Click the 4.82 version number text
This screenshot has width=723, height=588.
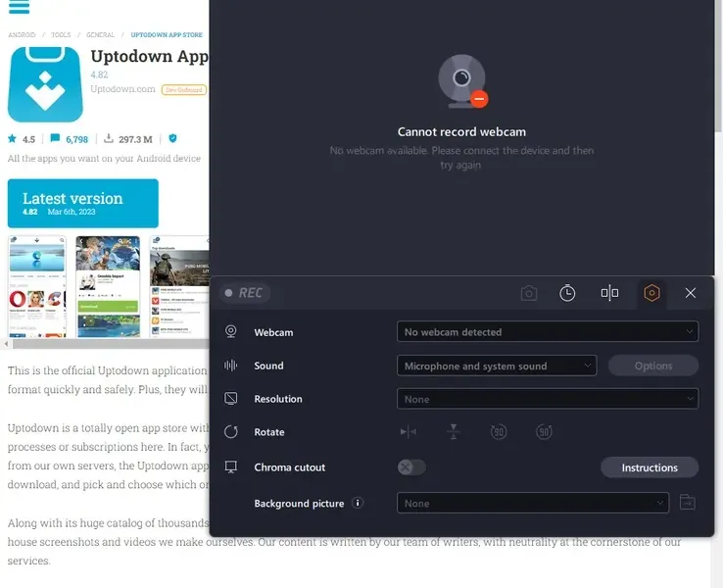[99, 74]
